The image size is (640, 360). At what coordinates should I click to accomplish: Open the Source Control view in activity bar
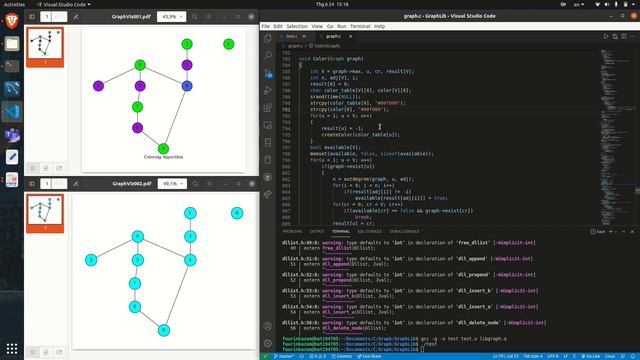268,73
